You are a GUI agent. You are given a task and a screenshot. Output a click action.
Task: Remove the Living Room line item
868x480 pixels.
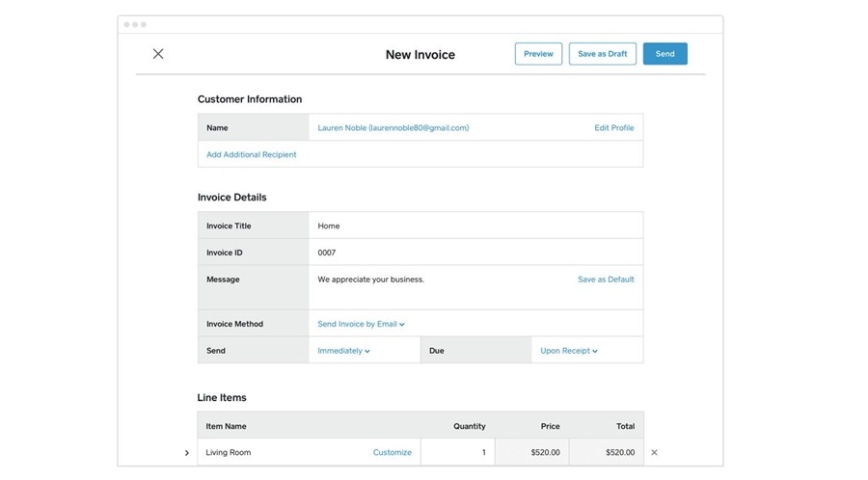[654, 452]
